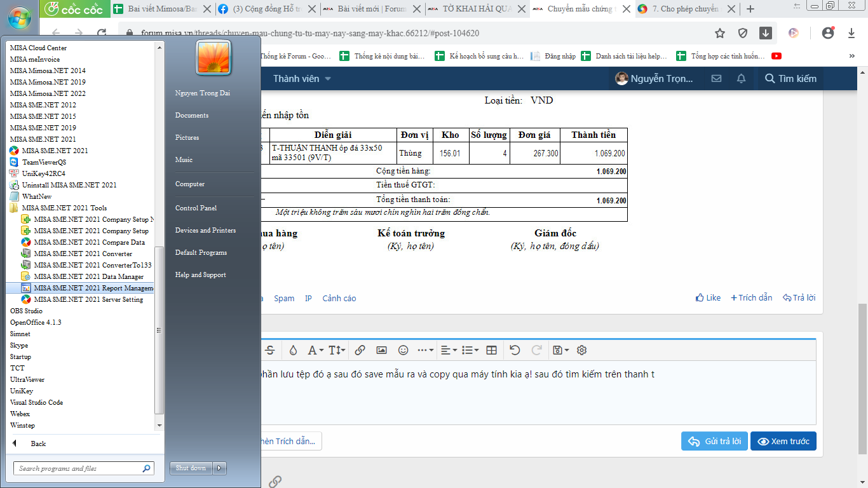The image size is (868, 488).
Task: Insert a link via chain icon
Action: 360,350
